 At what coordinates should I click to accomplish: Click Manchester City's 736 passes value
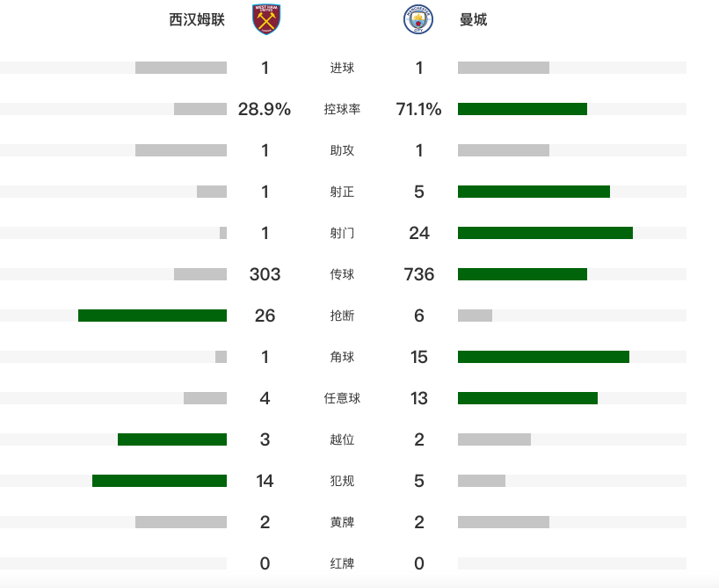(419, 274)
